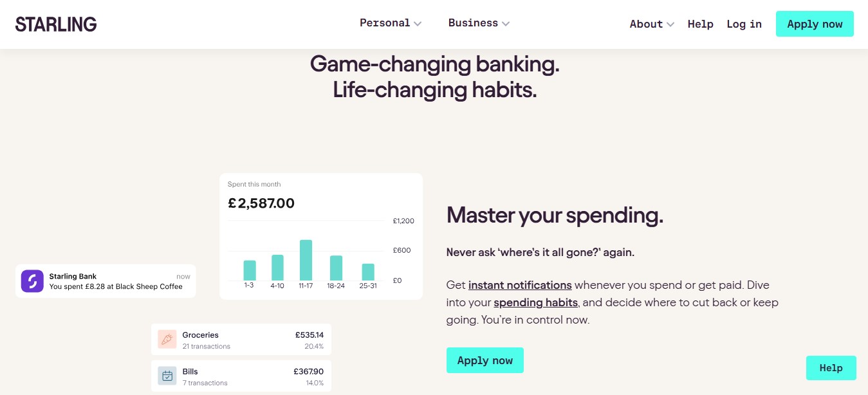Screen dimensions: 868x395
Task: Click the Bills £367.90 transaction row
Action: tap(241, 376)
